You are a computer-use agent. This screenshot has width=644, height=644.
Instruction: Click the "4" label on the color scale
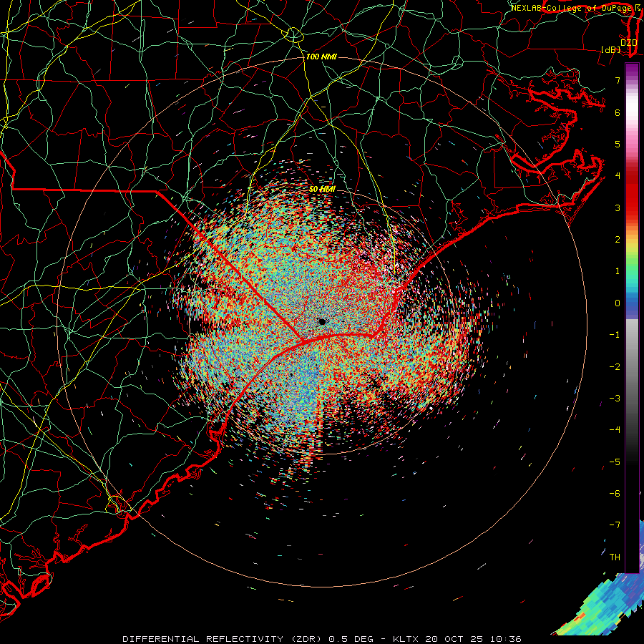[618, 176]
